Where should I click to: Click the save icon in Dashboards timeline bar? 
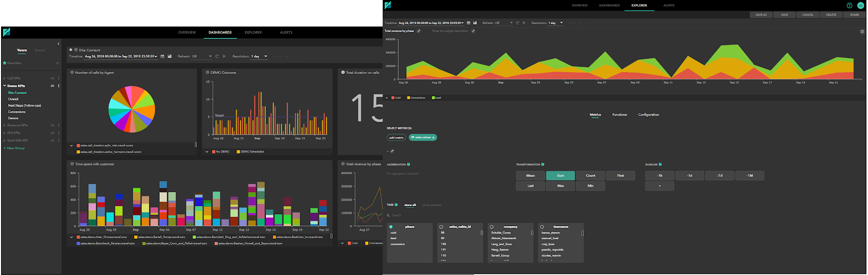169,56
